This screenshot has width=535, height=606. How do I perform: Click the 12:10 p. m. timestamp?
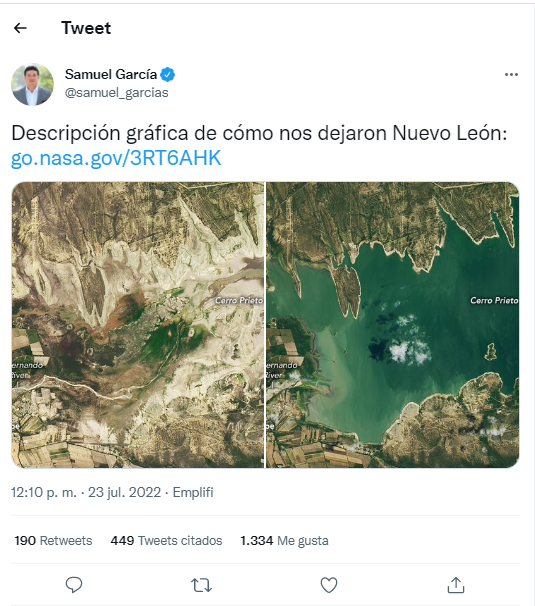point(44,492)
